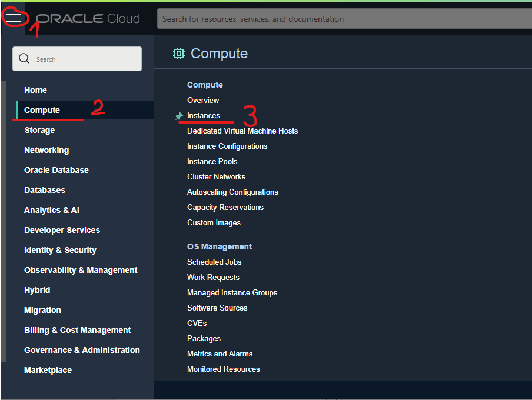Open Instance Configurations
532x400 pixels.
[227, 146]
